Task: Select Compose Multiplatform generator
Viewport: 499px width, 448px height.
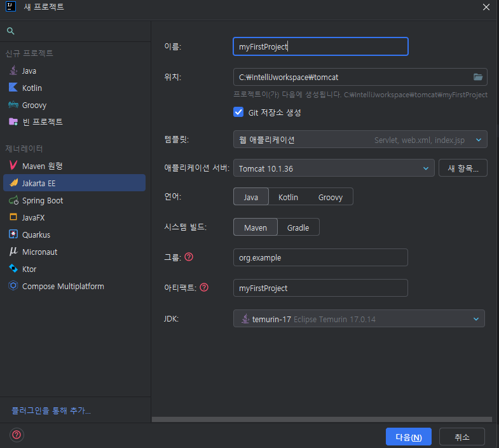Action: (74, 286)
